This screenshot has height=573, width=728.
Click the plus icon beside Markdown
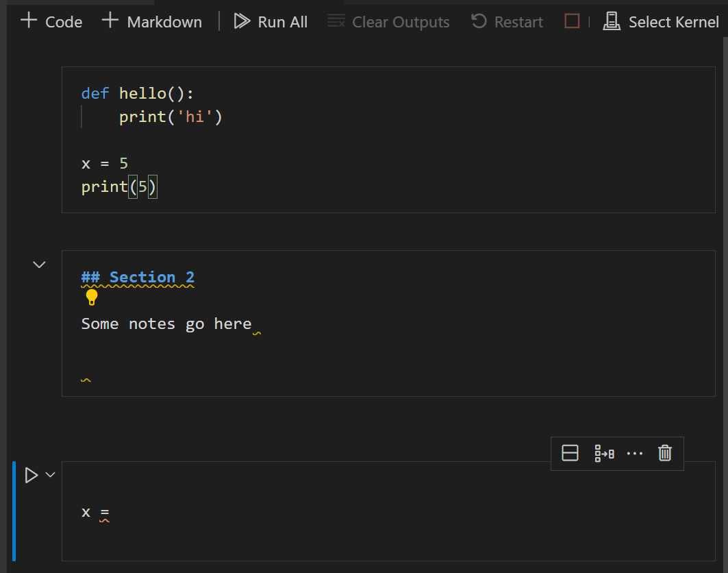[110, 21]
